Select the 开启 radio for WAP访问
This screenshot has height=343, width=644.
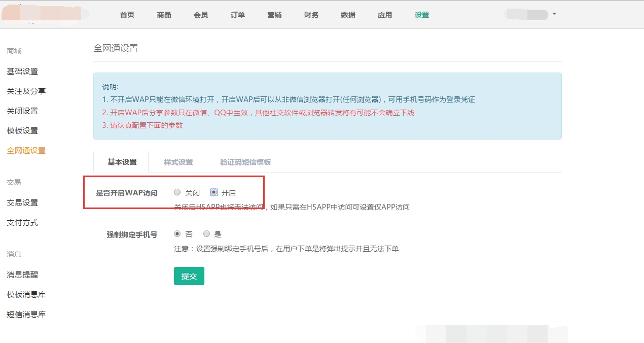click(214, 192)
